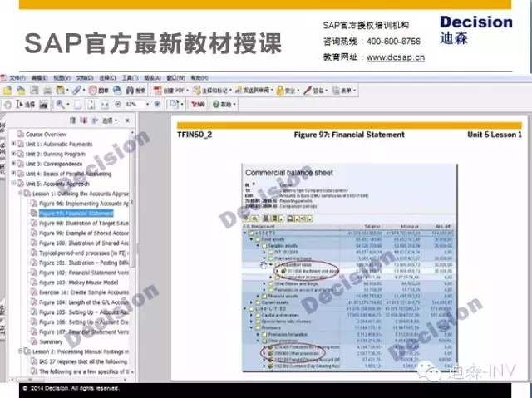Select Figure 104: Length of the G/L bookmark

click(x=84, y=302)
